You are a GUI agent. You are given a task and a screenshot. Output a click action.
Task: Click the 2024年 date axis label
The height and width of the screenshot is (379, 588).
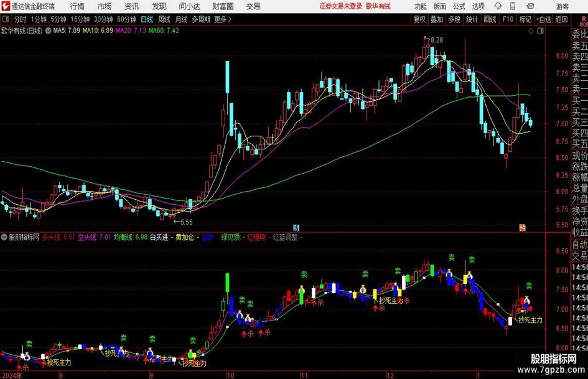tap(12, 375)
